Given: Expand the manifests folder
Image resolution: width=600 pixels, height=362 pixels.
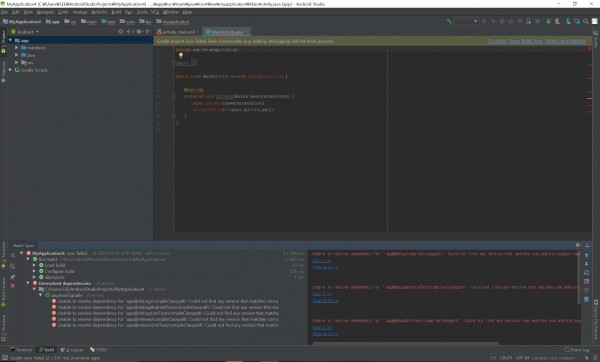Looking at the screenshot, I should (16, 48).
